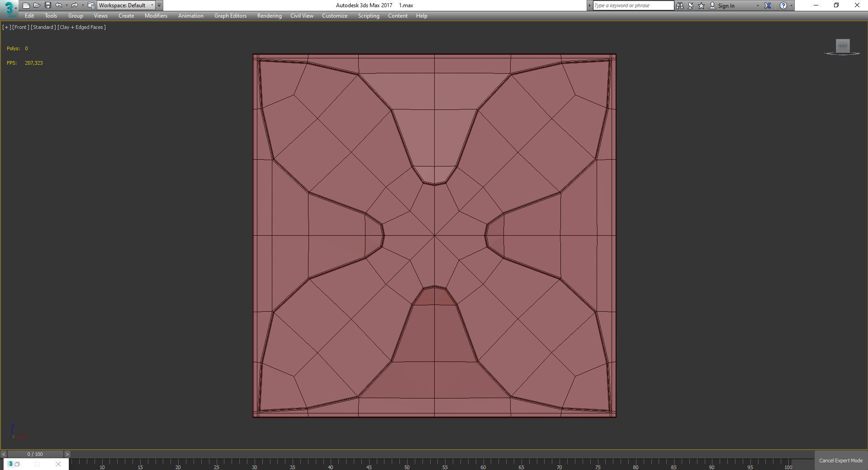Open the viewport [+] general menu
The height and width of the screenshot is (470, 868).
pyautogui.click(x=7, y=27)
